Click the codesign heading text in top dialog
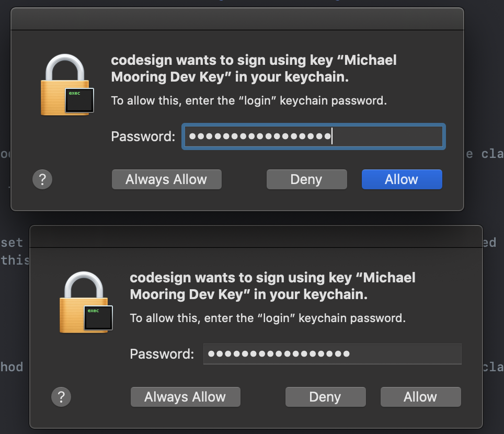This screenshot has height=434, width=504. 254,68
